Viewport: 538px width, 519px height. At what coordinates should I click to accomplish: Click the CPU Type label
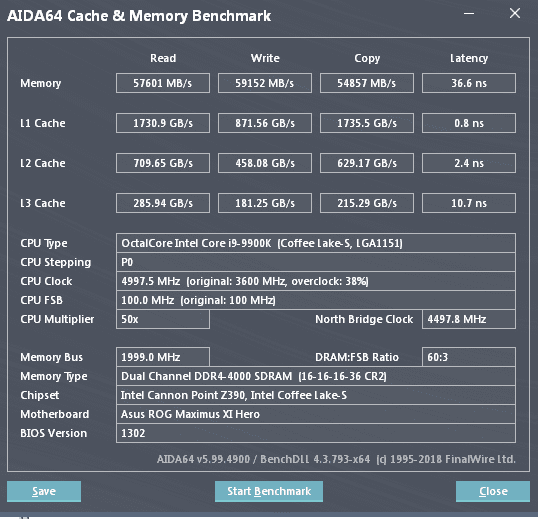44,244
